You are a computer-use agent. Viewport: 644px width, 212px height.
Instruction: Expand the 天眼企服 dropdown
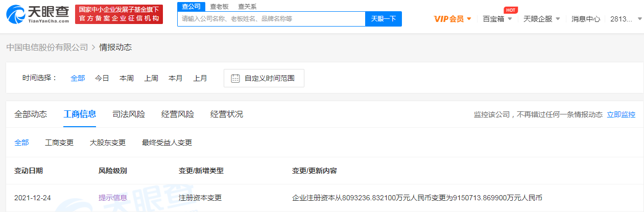tap(541, 19)
